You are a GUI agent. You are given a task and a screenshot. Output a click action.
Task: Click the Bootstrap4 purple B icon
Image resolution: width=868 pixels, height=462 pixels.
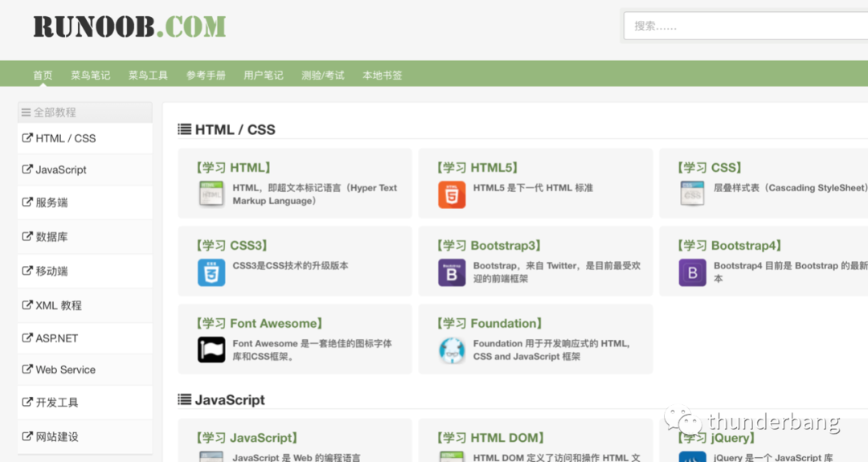click(x=692, y=272)
